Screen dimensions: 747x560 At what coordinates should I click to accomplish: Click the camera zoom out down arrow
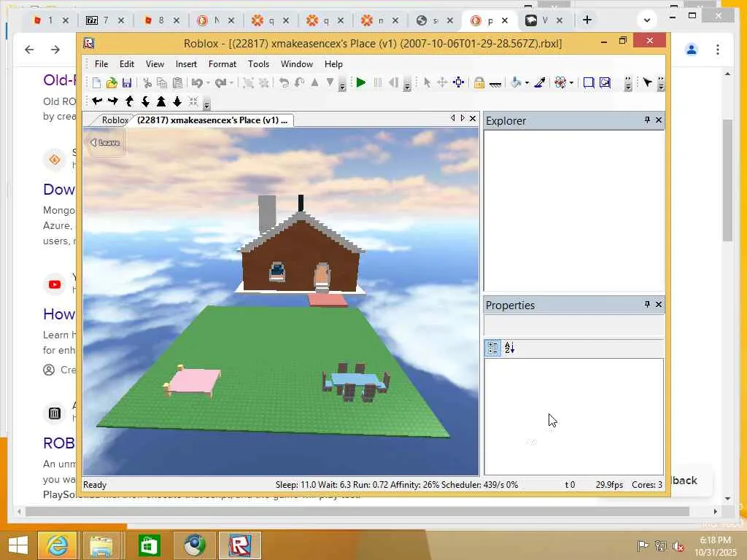pyautogui.click(x=177, y=101)
